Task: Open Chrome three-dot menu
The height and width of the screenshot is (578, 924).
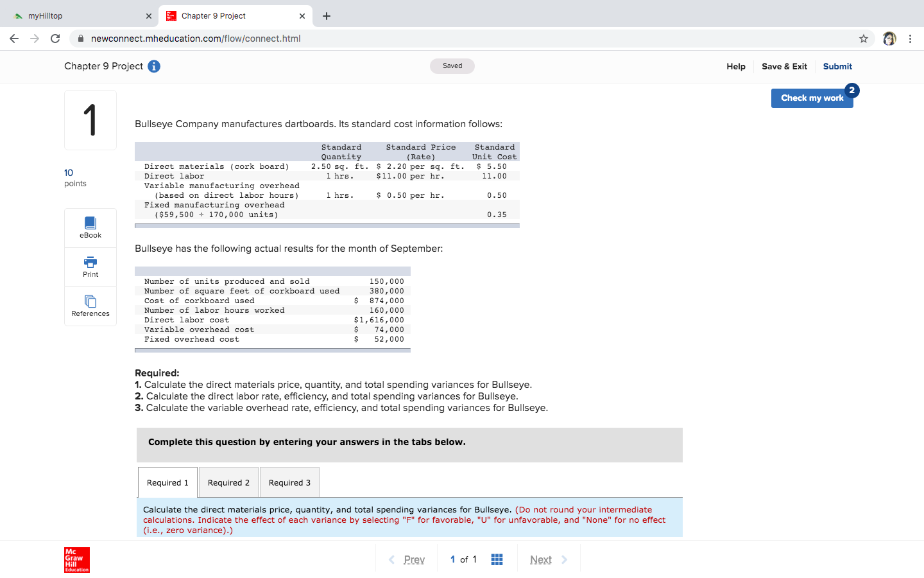Action: (x=910, y=39)
